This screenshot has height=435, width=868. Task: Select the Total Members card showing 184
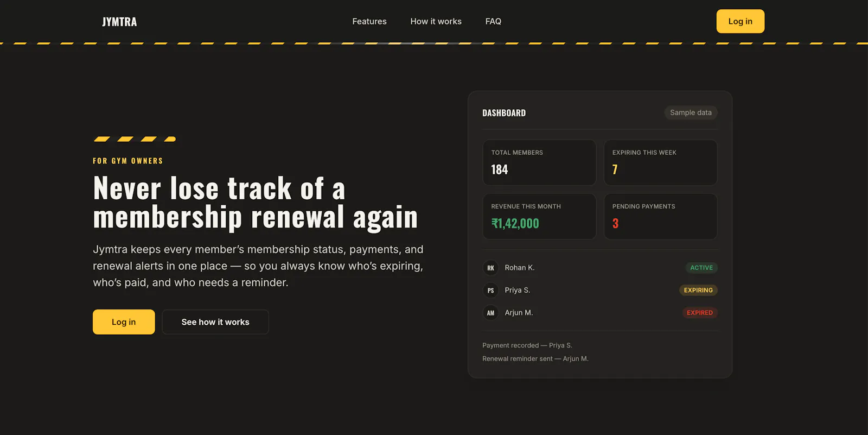coord(539,162)
